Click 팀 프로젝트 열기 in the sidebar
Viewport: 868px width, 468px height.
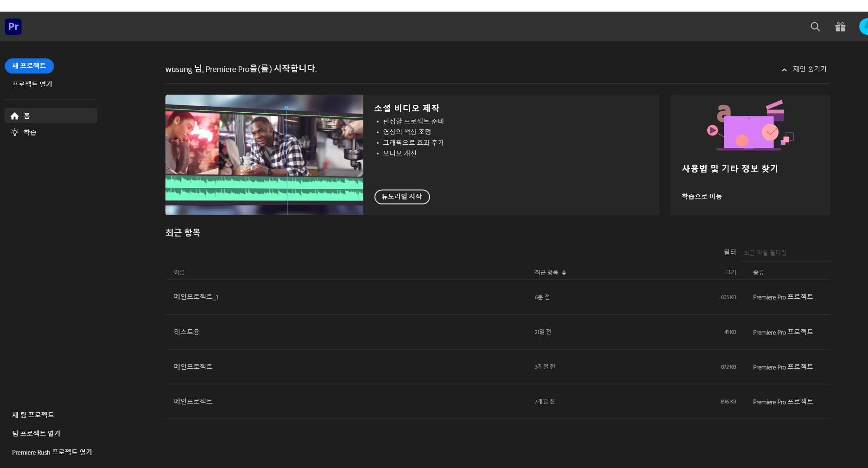tap(36, 433)
